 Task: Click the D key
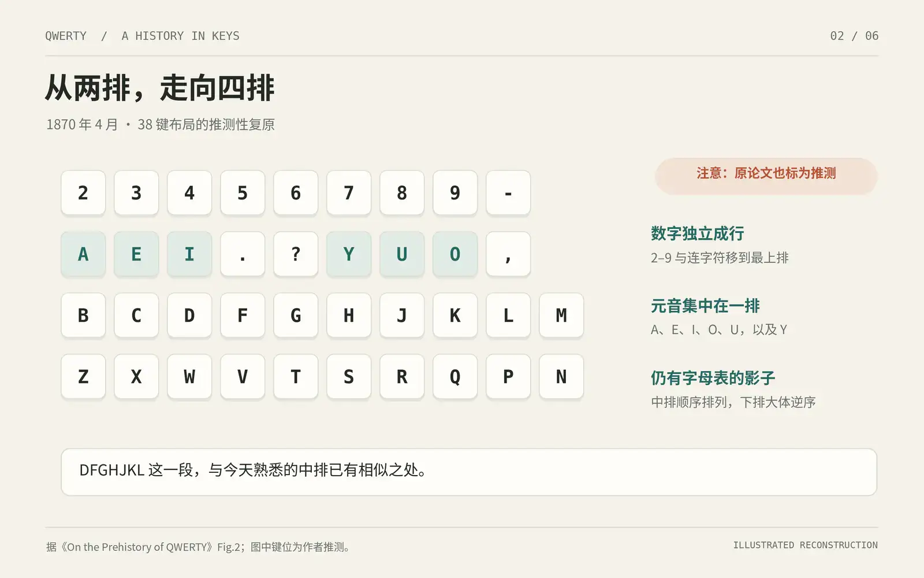coord(189,315)
